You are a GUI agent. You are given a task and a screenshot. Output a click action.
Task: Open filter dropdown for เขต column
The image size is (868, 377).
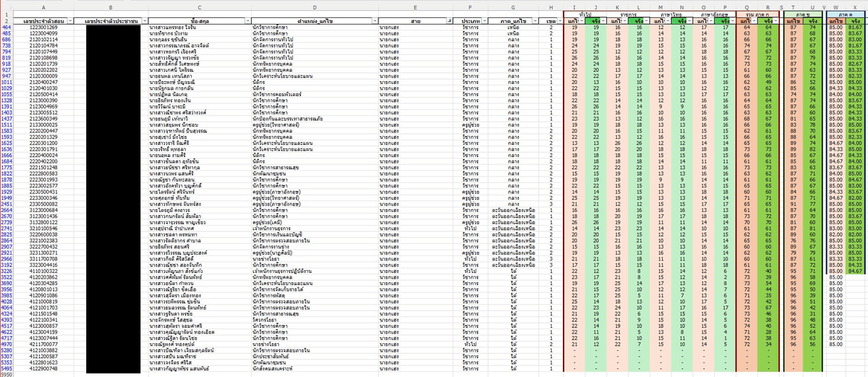559,21
